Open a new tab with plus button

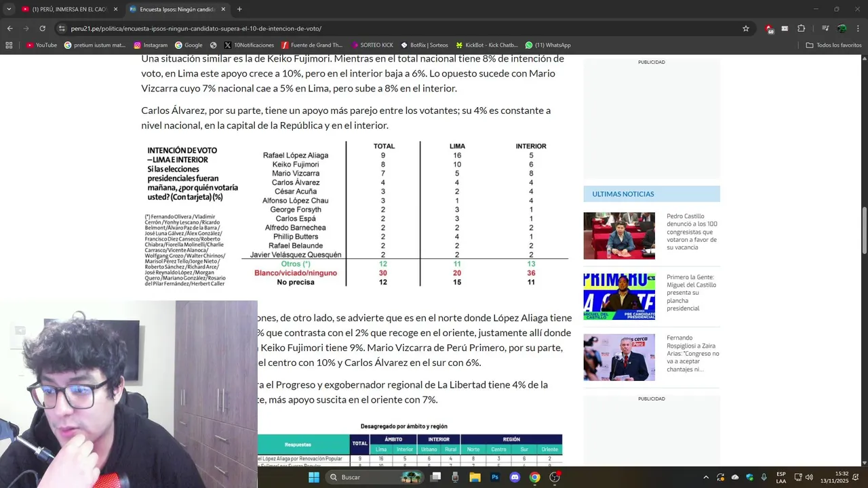coord(239,9)
